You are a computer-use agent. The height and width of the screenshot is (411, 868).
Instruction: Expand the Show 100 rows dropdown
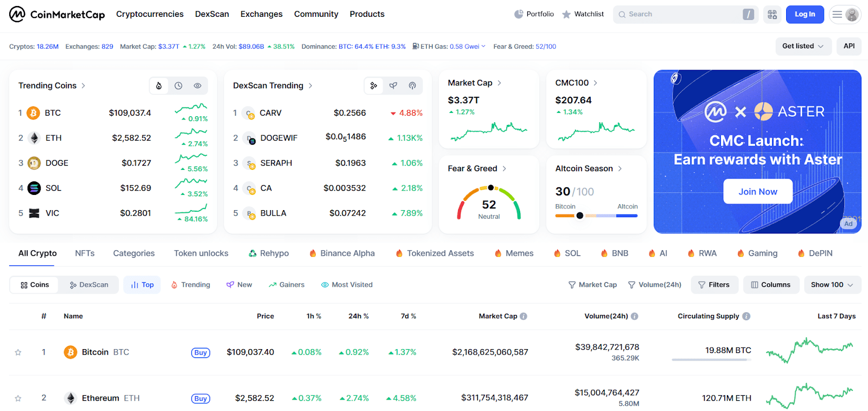831,284
